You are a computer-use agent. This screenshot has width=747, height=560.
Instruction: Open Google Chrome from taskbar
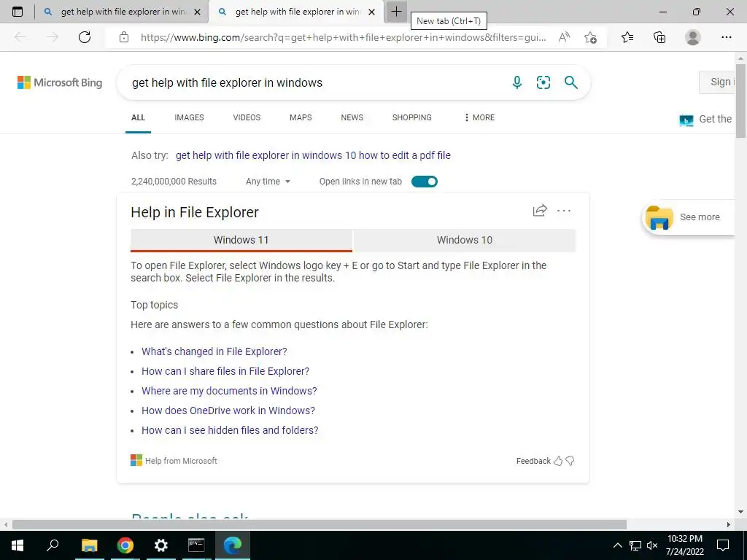pos(125,545)
